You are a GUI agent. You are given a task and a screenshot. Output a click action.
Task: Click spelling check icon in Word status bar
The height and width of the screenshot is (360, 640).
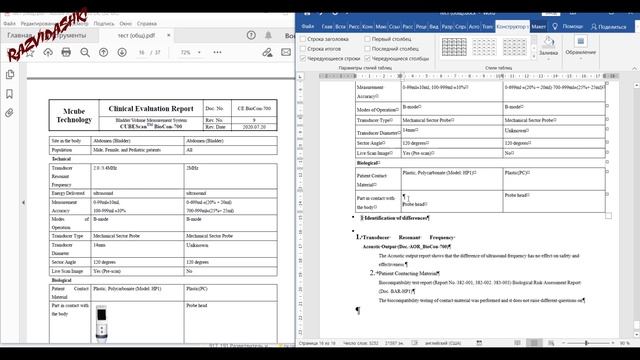[415, 343]
